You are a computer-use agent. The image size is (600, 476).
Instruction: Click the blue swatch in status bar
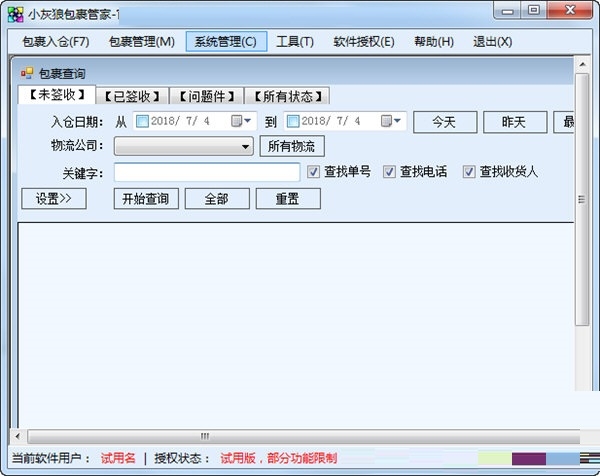coord(562,458)
